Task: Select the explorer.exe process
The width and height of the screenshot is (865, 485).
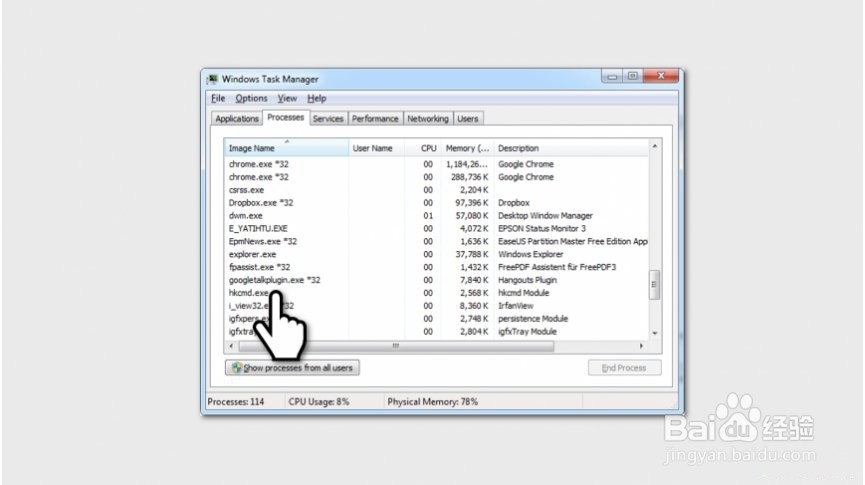Action: coord(436,254)
